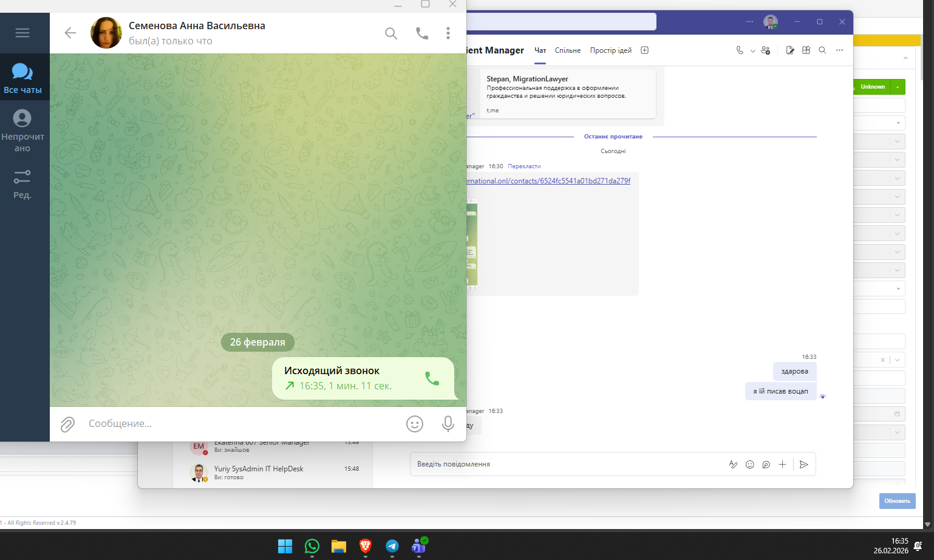
Task: Open the Teams profile avatar menu
Action: click(771, 22)
